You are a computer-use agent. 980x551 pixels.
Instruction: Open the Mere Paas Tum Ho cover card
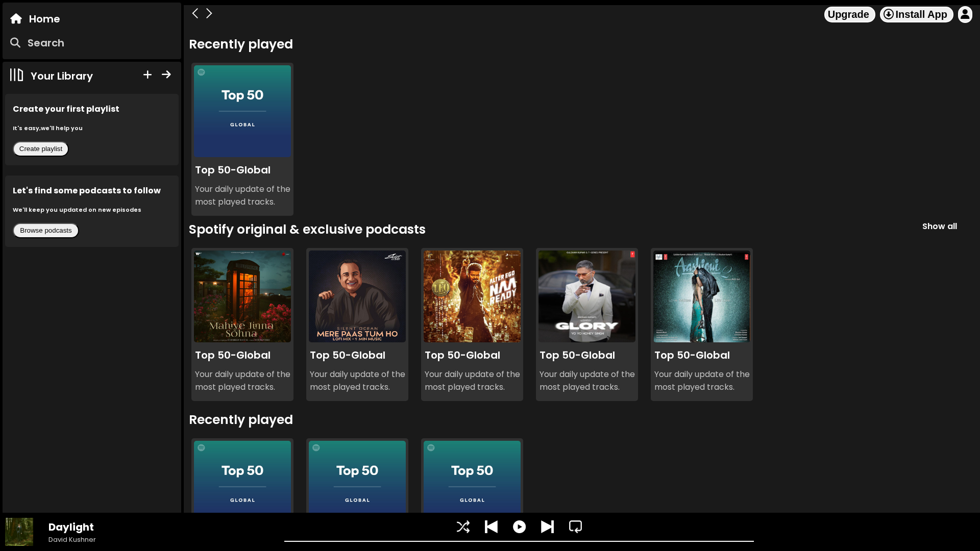[x=357, y=324]
